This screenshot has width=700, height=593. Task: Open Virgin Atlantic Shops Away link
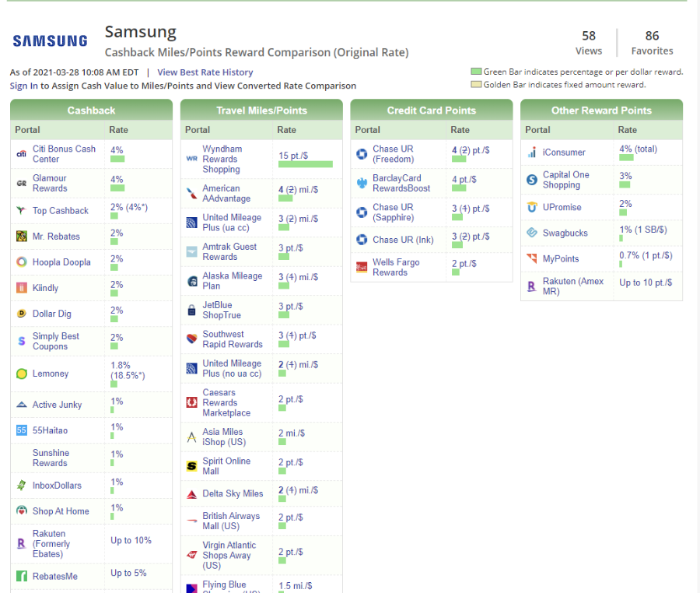click(229, 555)
